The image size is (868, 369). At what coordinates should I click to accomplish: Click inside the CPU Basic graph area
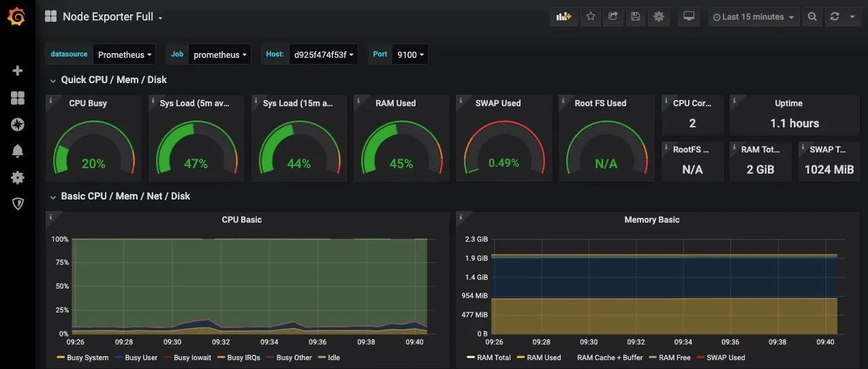coord(249,286)
